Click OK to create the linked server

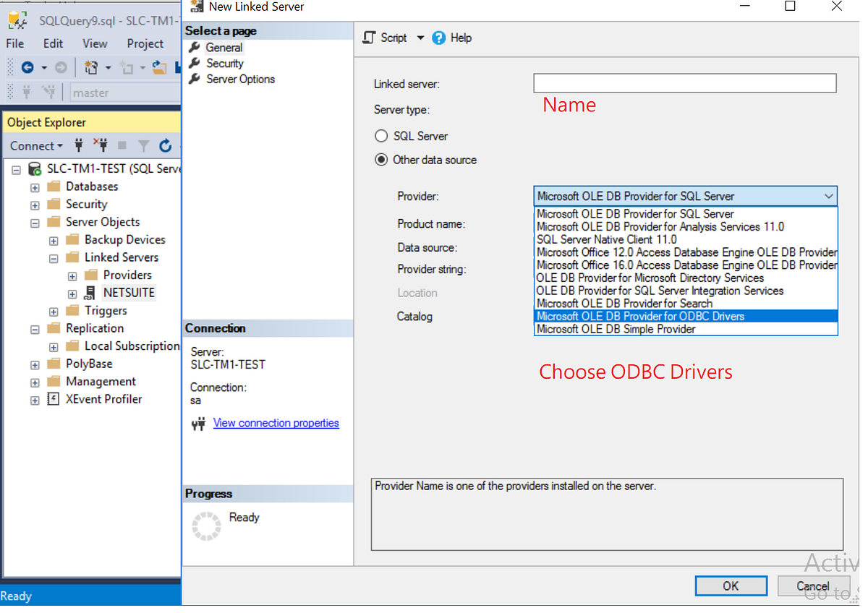(731, 586)
